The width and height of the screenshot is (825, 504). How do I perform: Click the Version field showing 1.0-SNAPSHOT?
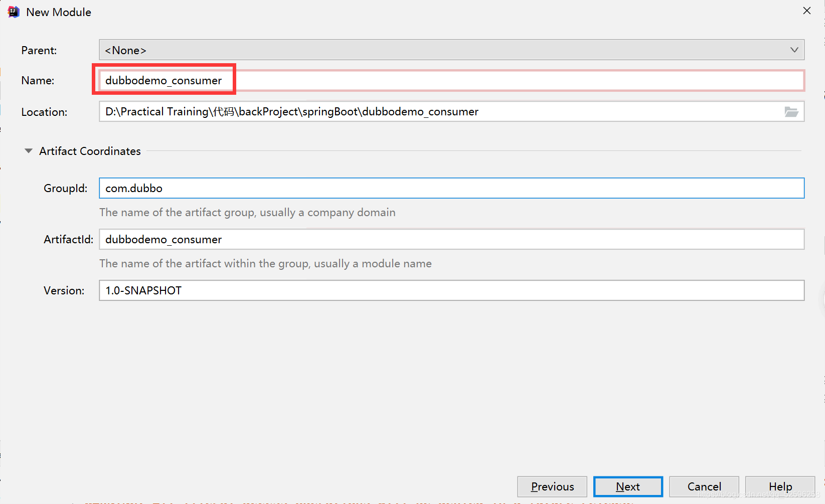(451, 290)
